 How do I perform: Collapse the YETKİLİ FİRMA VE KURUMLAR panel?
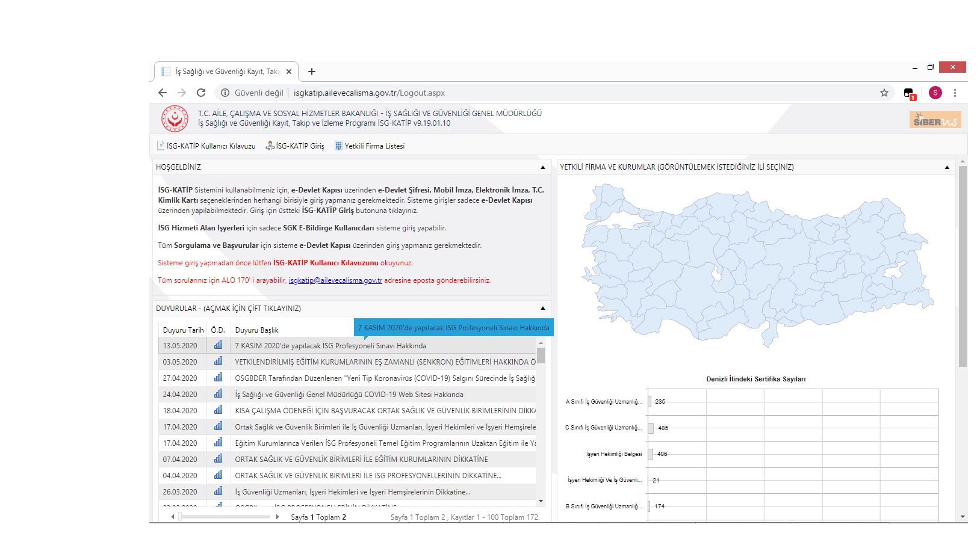click(x=947, y=167)
